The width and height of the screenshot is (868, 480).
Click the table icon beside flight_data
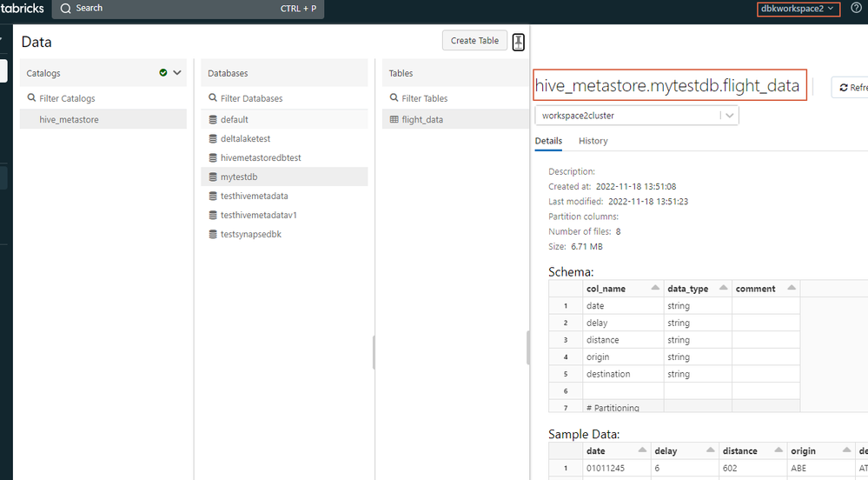[x=394, y=119]
